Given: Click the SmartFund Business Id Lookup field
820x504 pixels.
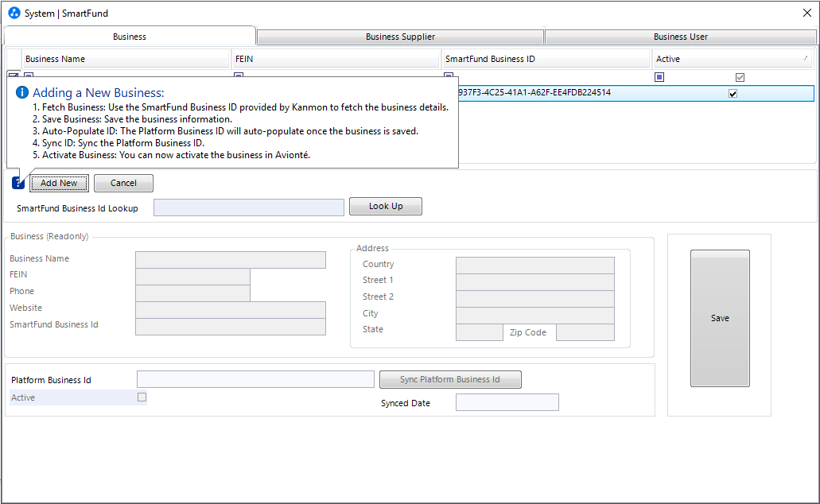Looking at the screenshot, I should (x=249, y=207).
